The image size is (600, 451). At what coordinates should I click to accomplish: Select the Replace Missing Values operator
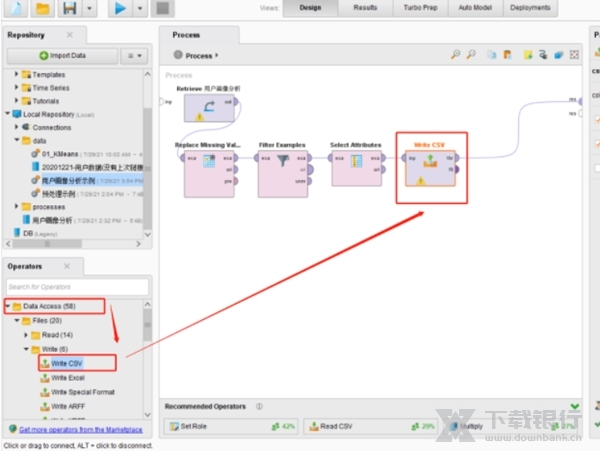tap(209, 170)
